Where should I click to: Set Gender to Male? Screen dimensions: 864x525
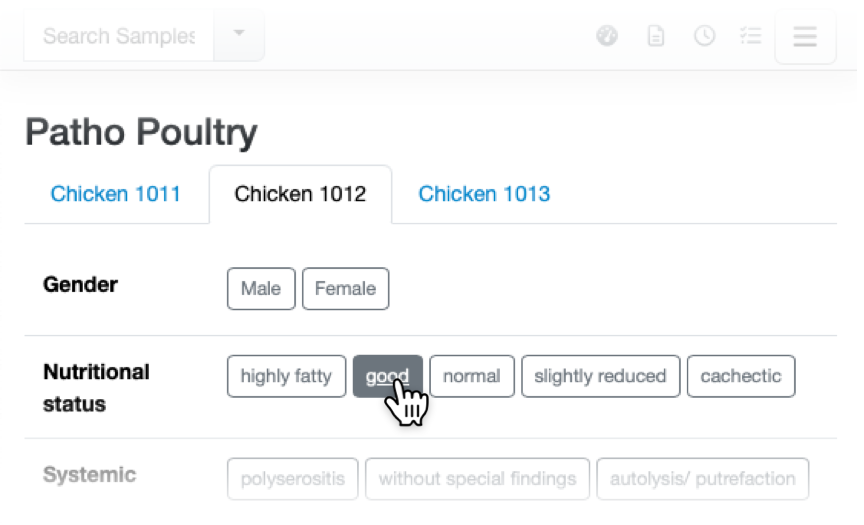coord(261,289)
